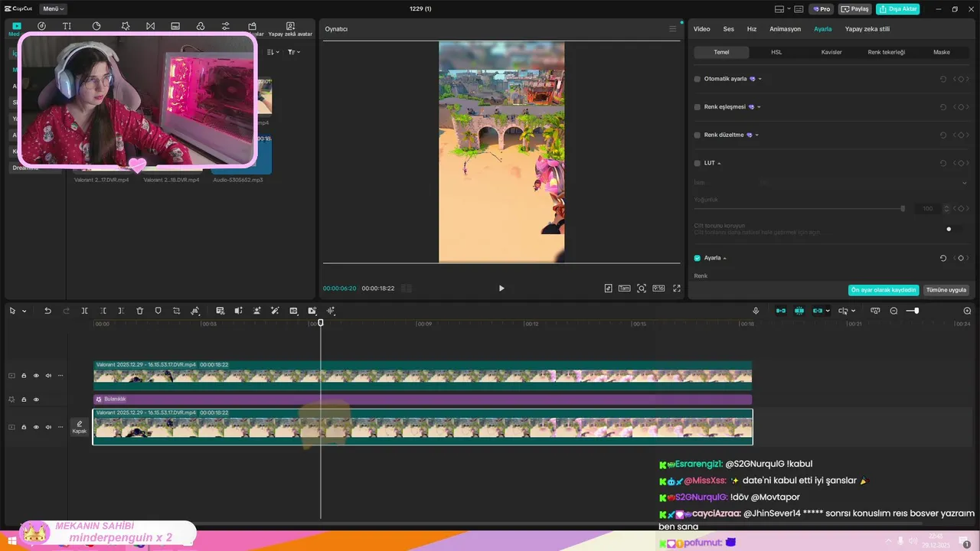Open the player panel hamburger menu
This screenshot has height=551, width=980.
[672, 29]
